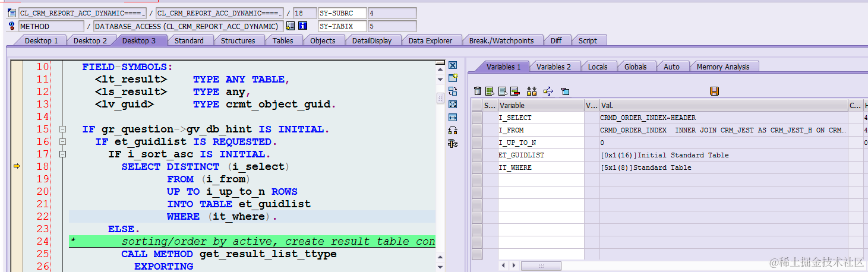Click the tree-structure icon at strip bottom

click(453, 143)
